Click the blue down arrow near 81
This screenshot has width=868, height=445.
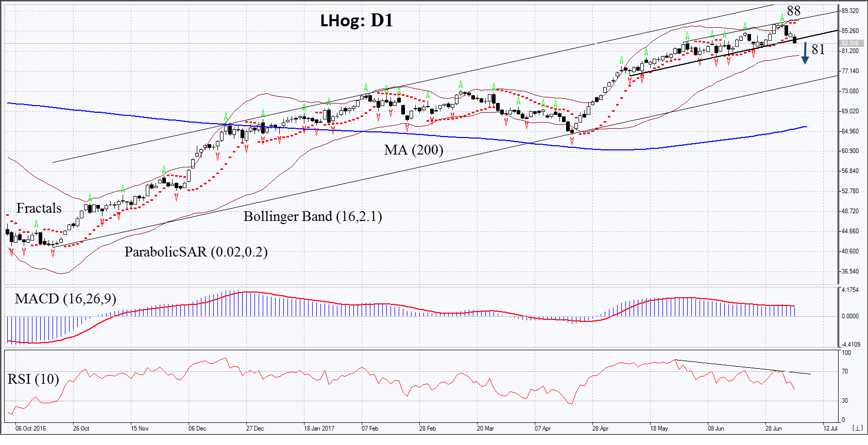tap(805, 54)
